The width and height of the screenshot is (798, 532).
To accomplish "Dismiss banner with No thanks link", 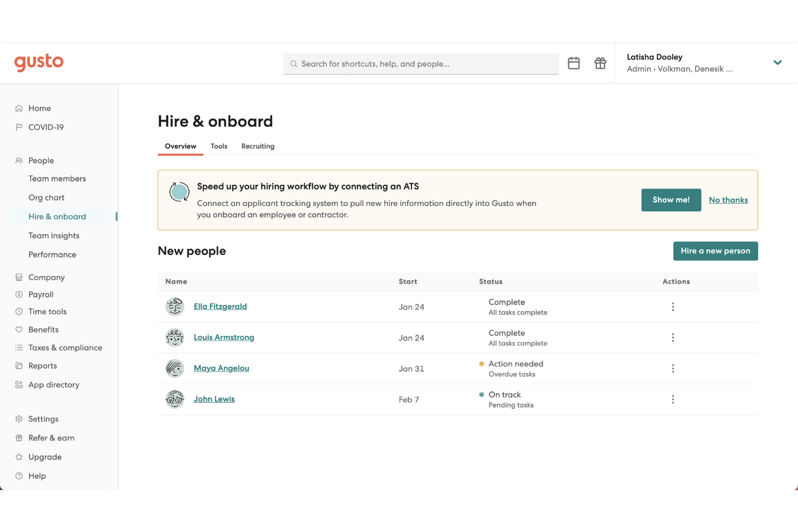I will (728, 200).
